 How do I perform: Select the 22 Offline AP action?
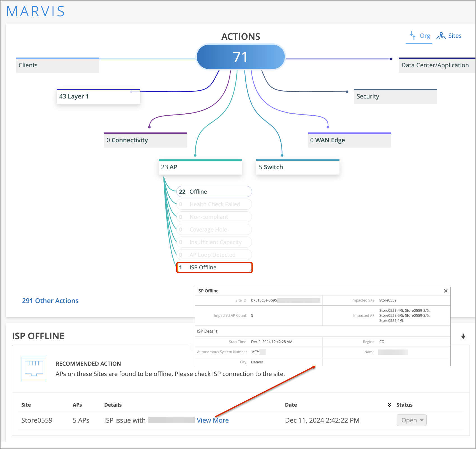click(214, 192)
